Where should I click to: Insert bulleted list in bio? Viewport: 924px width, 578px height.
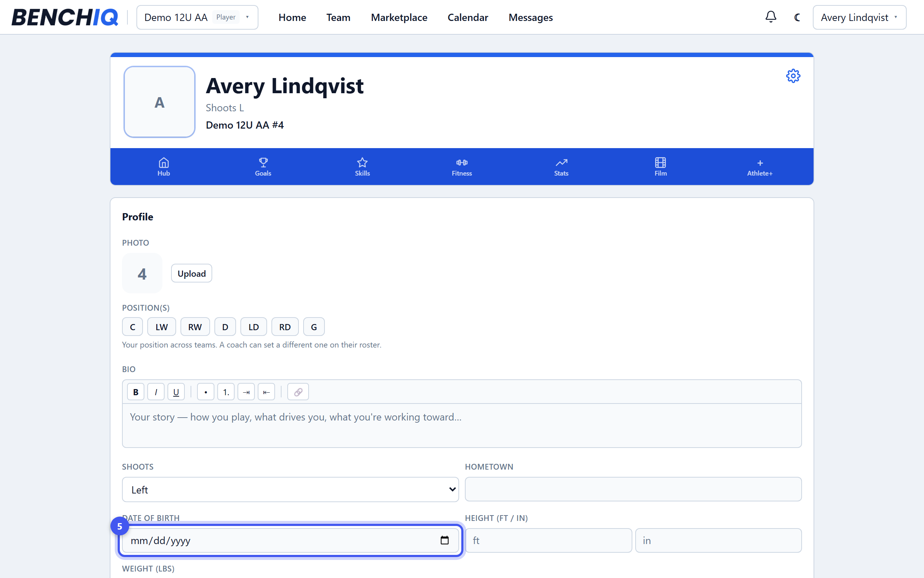coord(206,392)
